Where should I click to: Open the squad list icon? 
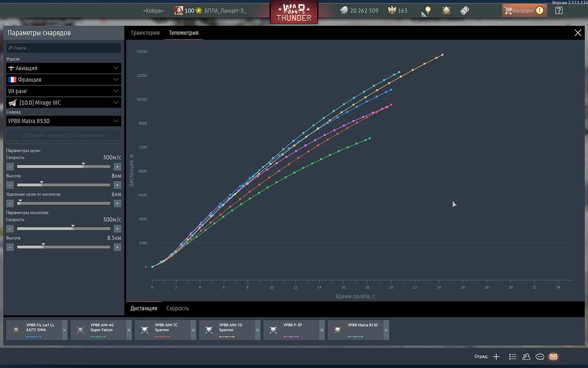click(513, 356)
